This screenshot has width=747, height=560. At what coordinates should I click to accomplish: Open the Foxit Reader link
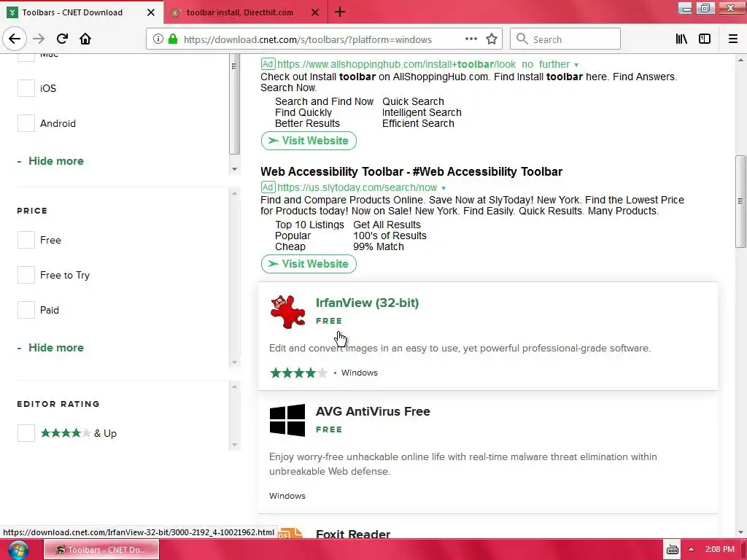353,534
